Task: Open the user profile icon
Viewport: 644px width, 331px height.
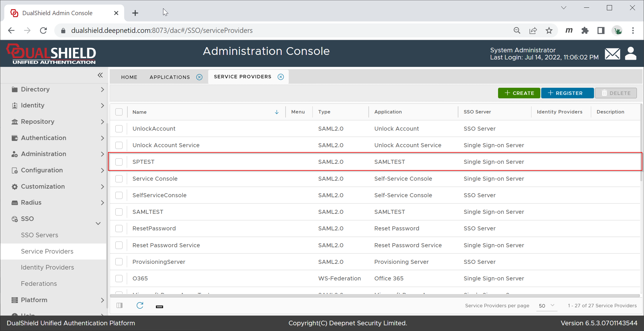Action: (631, 53)
